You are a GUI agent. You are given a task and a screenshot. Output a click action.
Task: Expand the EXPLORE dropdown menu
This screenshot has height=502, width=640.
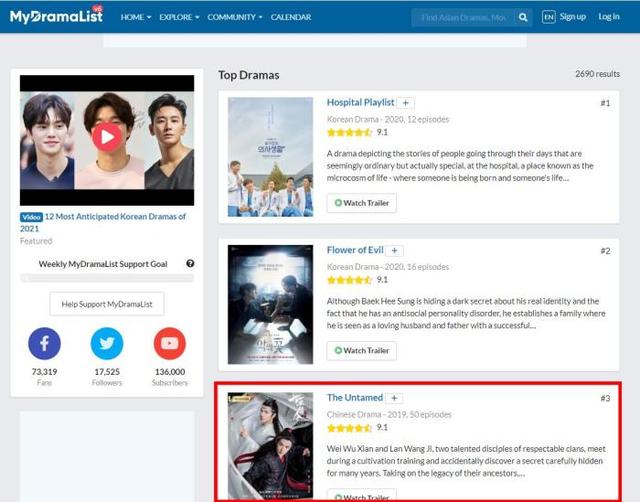[x=179, y=17]
